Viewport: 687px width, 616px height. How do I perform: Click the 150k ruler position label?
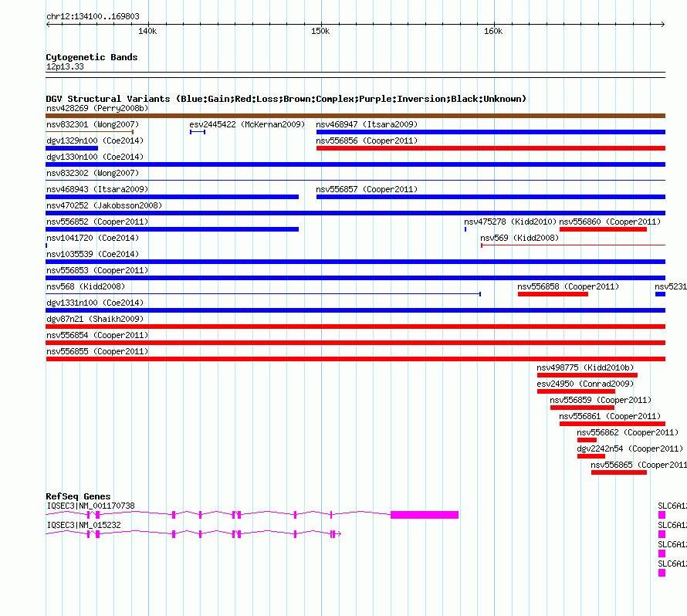[x=320, y=31]
